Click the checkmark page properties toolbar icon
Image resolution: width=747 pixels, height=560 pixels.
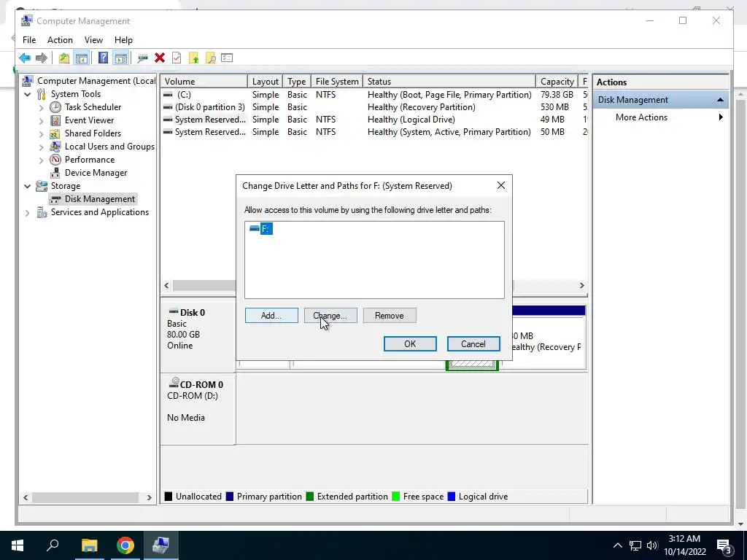coord(177,58)
